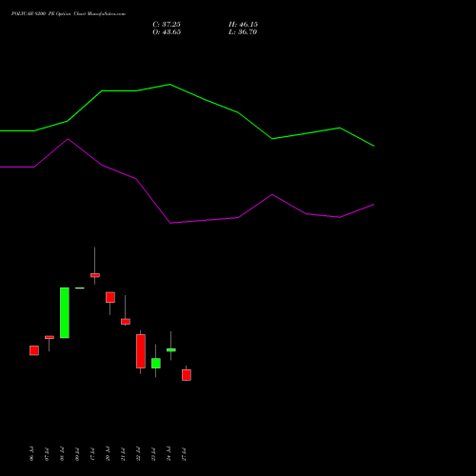Viewport: 476px width, 476px height.
Task: Click the last red candlestick on chart
Action: [187, 375]
